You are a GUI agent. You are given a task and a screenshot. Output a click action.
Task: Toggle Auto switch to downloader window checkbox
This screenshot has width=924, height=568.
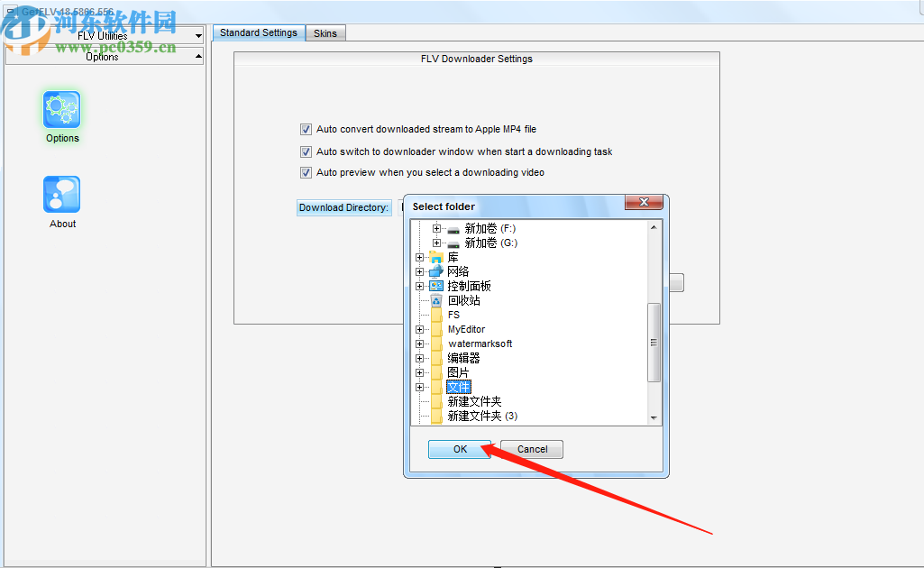[x=306, y=152]
